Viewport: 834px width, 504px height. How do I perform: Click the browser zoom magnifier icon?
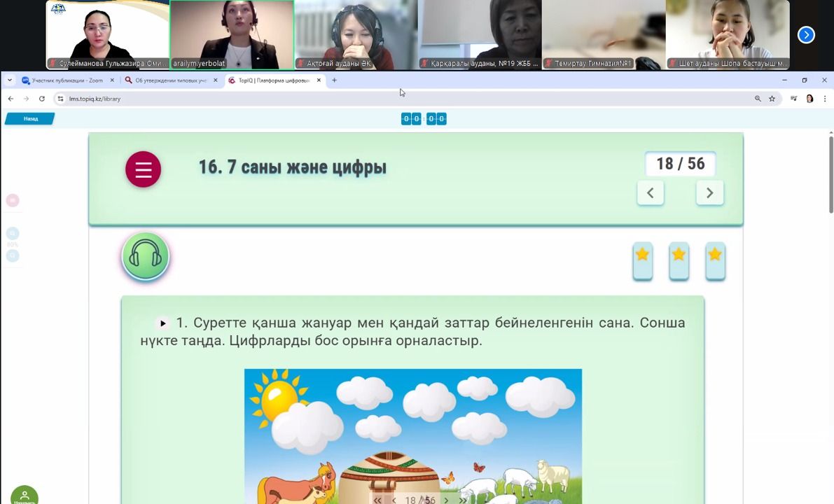click(x=758, y=99)
